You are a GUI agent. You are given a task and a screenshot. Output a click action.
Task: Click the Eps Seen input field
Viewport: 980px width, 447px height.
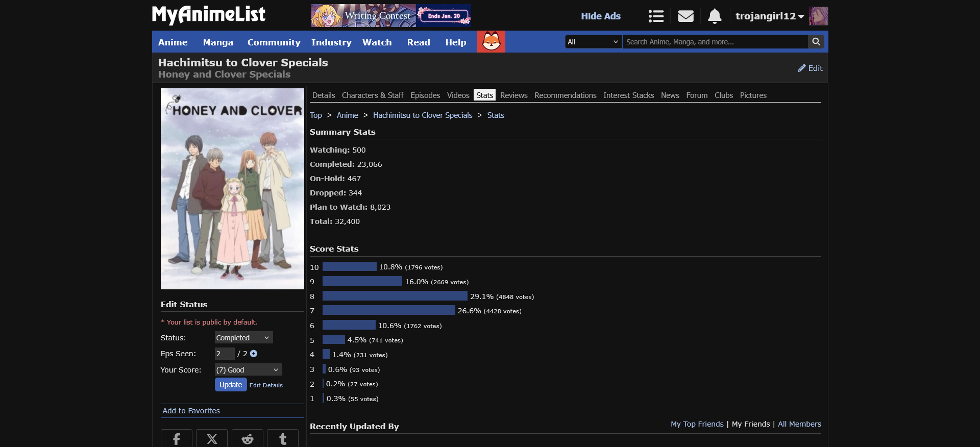coord(224,354)
